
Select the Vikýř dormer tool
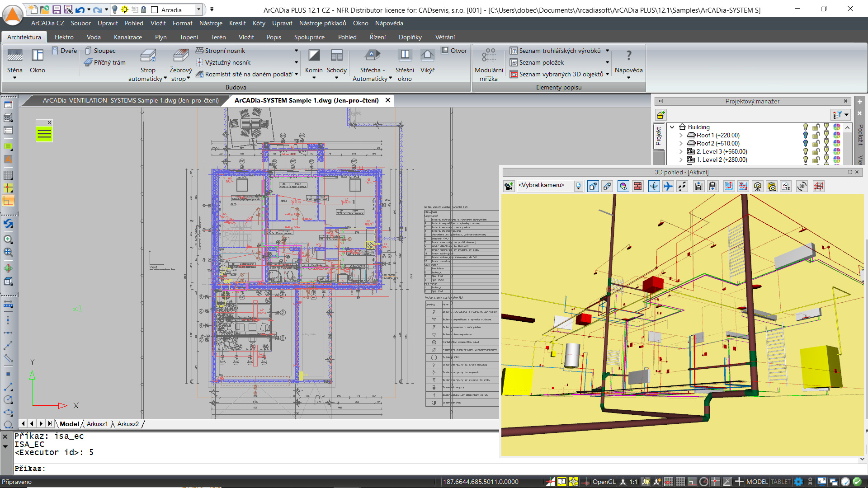pos(427,62)
